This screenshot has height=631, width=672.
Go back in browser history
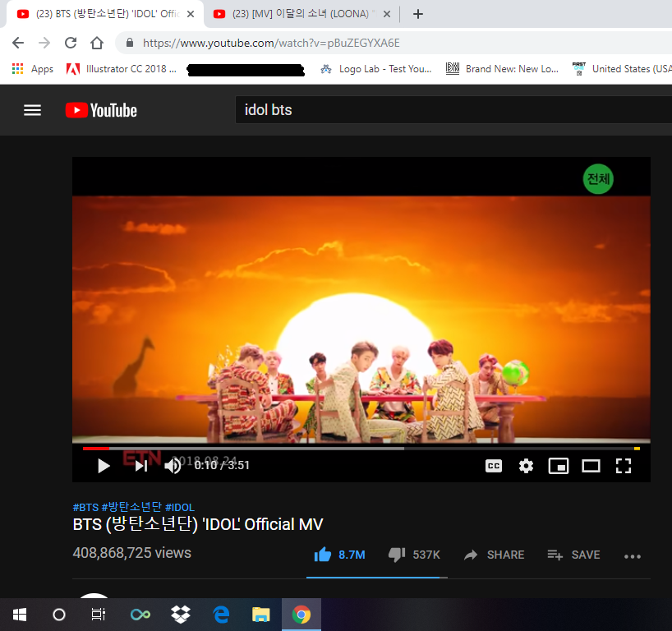point(18,43)
